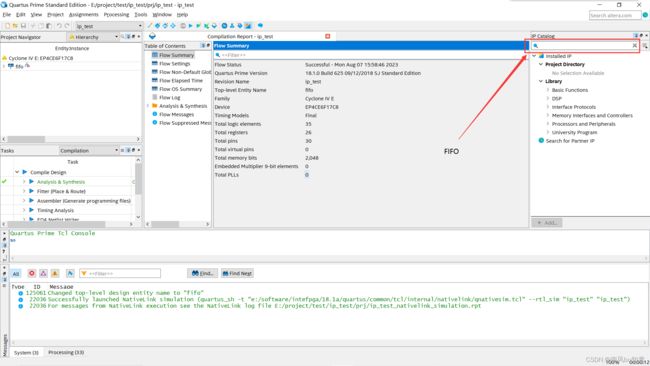The image size is (650, 366).
Task: Expand the Fitter (Place & Route) task
Action: pos(24,191)
